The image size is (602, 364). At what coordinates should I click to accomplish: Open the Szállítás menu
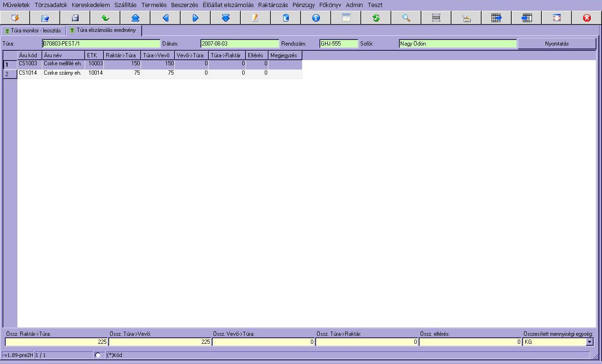pyautogui.click(x=125, y=5)
